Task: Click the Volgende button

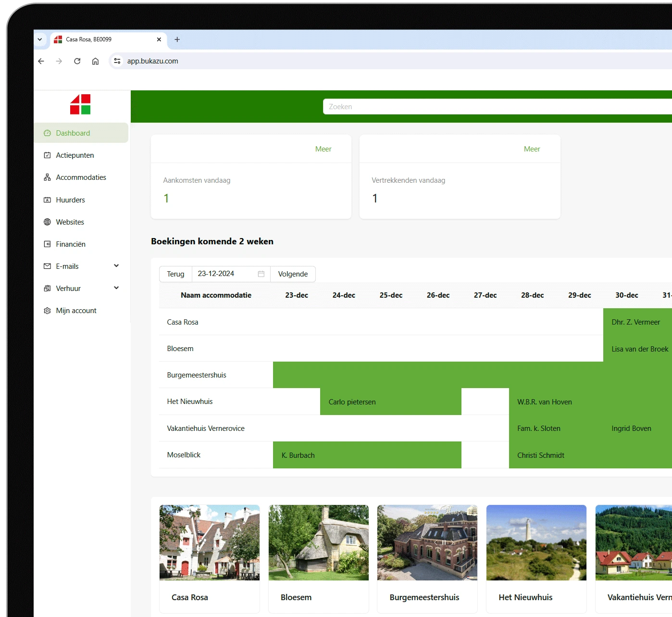Action: point(293,274)
